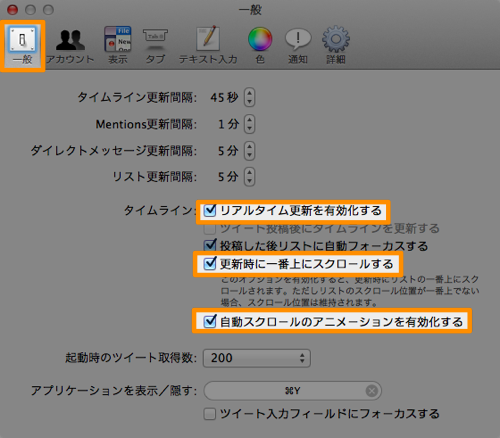Viewport: 500px width, 438px height.
Task: Switch to the 表示 display pane
Action: tap(118, 46)
